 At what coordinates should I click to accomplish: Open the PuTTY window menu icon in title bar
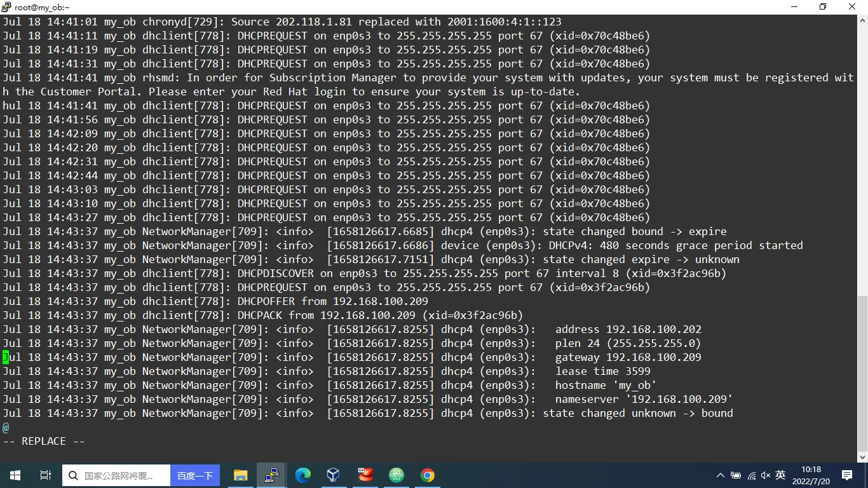(7, 7)
